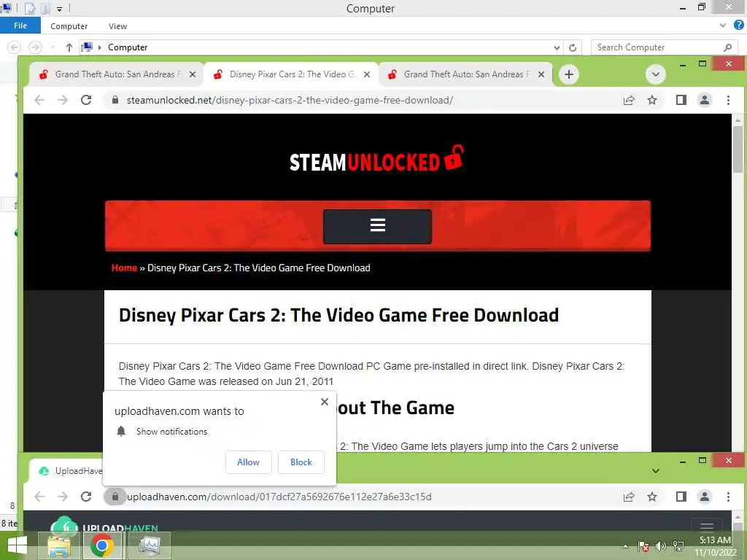Open Computer ribbon tab in Explorer
Screen dimensions: 747x560
69,26
